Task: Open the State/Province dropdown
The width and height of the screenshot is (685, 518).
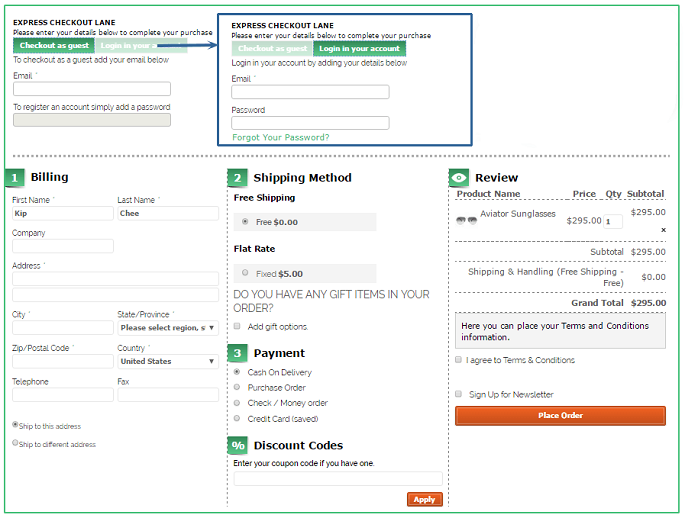Action: click(167, 327)
